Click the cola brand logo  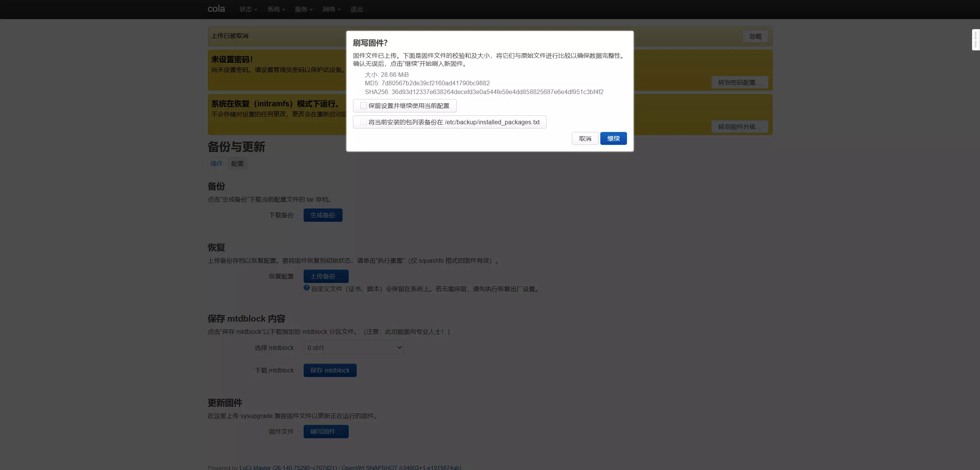[x=216, y=9]
